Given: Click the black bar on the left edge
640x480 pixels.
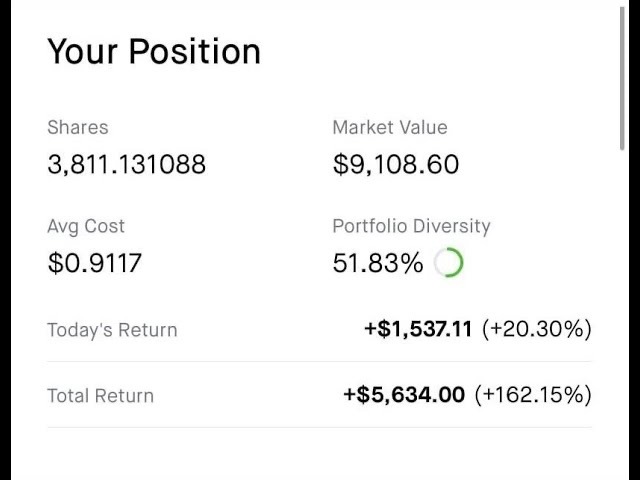Looking at the screenshot, I should click(6, 240).
